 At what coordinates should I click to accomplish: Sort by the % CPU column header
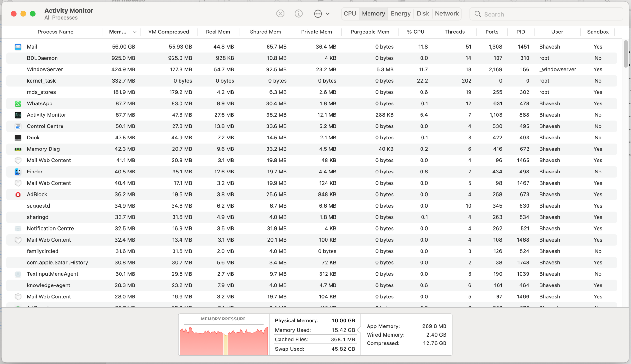pos(416,32)
